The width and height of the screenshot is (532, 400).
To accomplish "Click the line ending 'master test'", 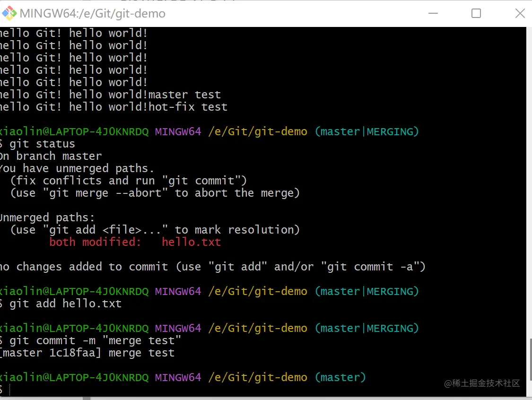I will coord(110,95).
